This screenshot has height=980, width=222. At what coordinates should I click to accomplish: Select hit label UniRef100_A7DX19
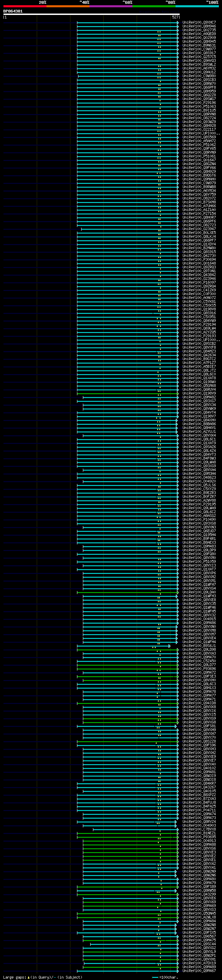[x=199, y=963]
